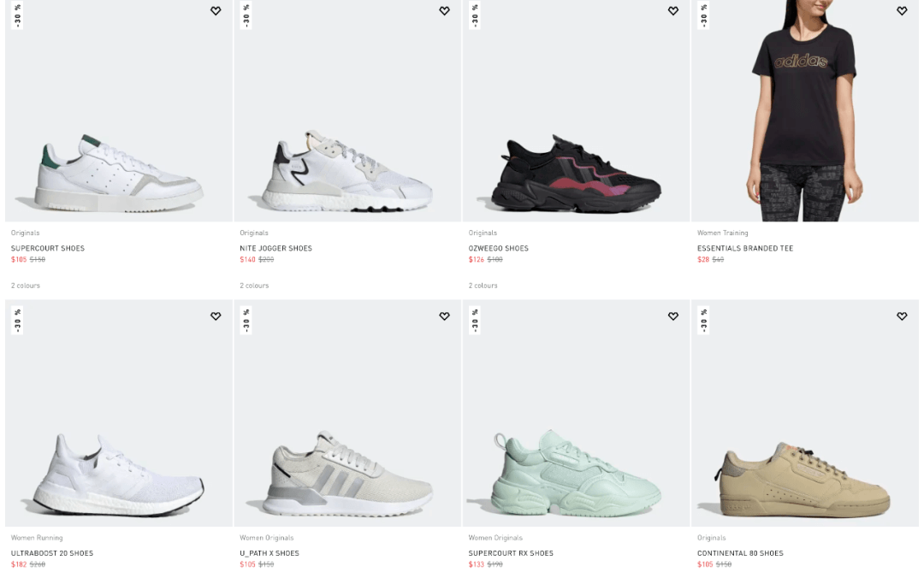Save Essentials Branded Tee via heart icon
This screenshot has height=578, width=924.
click(902, 10)
